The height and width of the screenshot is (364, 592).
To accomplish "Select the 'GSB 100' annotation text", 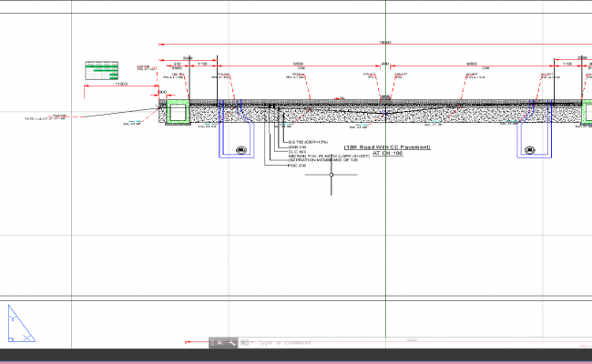I will click(297, 148).
